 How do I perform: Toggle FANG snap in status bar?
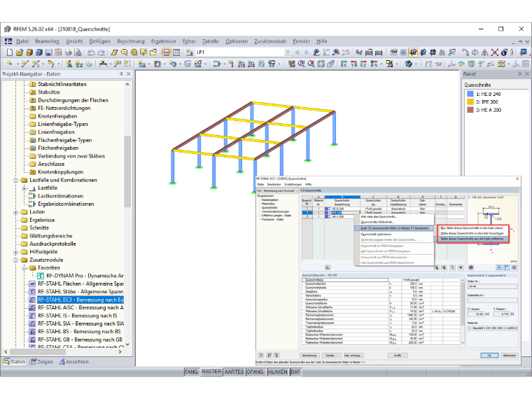pyautogui.click(x=191, y=372)
